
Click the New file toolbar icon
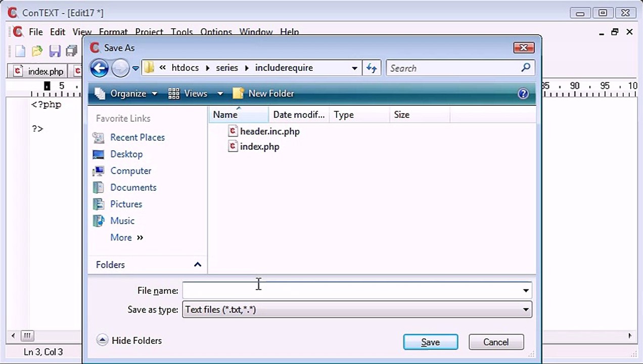[x=20, y=51]
